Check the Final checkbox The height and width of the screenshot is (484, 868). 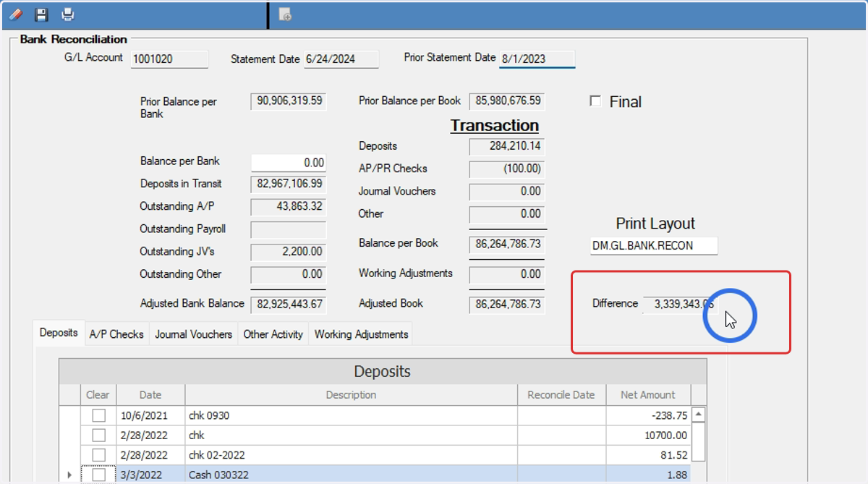click(x=595, y=101)
